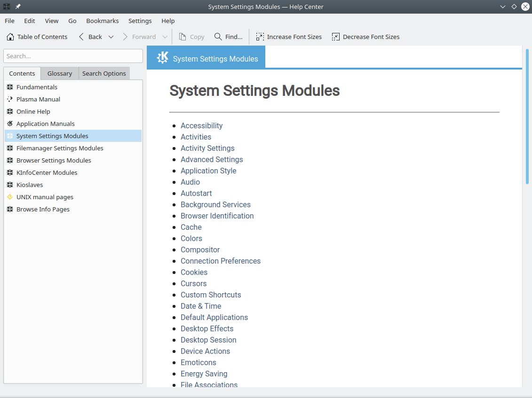This screenshot has height=398, width=532.
Task: Click the page's vertical scrollbar
Action: tap(527, 117)
